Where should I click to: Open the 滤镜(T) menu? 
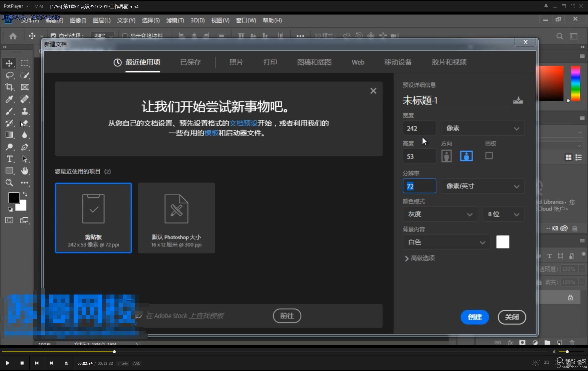(x=175, y=20)
